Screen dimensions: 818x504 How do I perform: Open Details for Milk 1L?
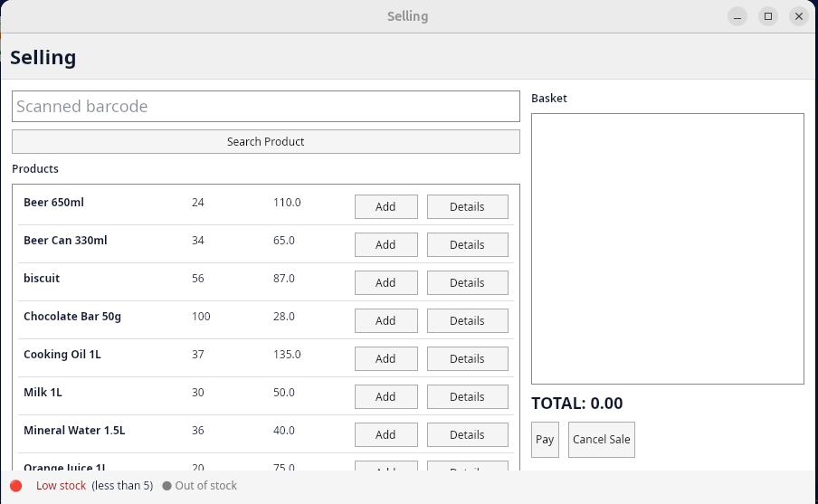point(467,396)
